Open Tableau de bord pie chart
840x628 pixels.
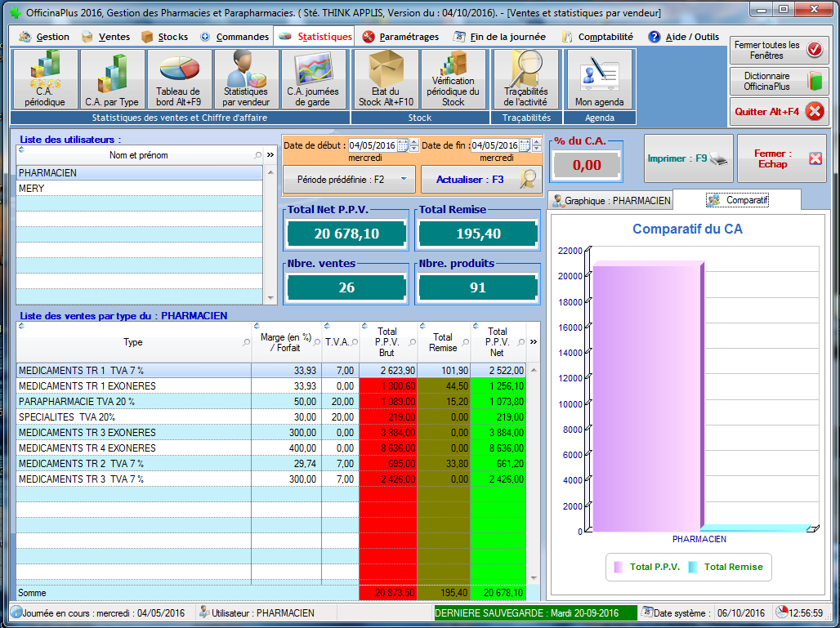[x=179, y=79]
